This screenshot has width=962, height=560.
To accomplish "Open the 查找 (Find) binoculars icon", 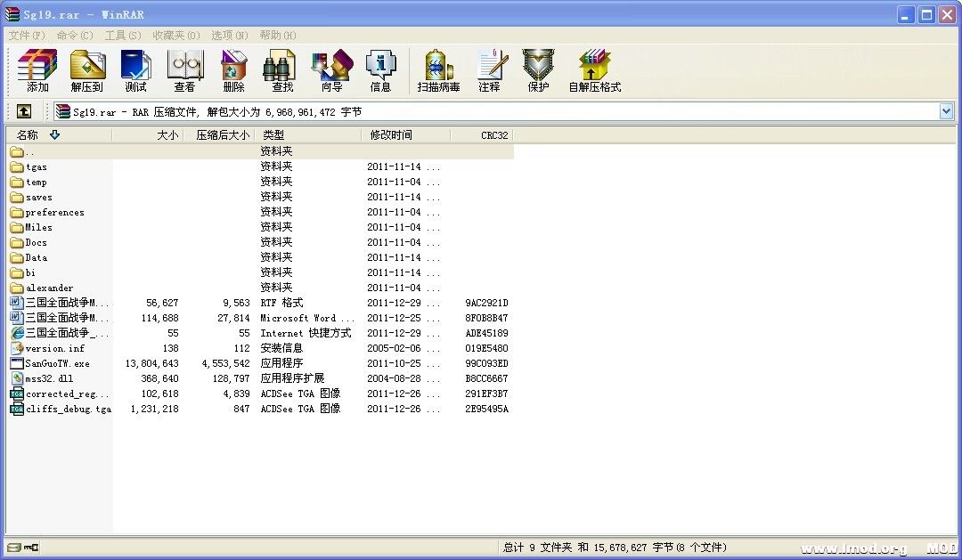I will click(x=282, y=70).
